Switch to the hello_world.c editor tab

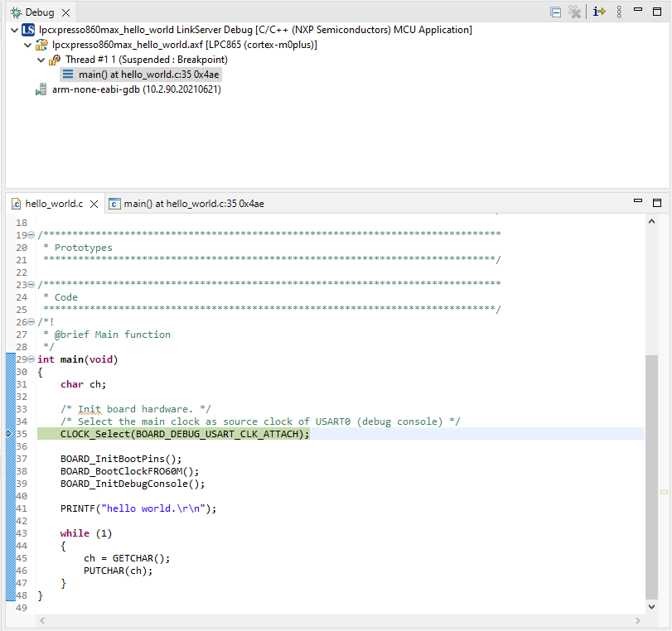[53, 204]
